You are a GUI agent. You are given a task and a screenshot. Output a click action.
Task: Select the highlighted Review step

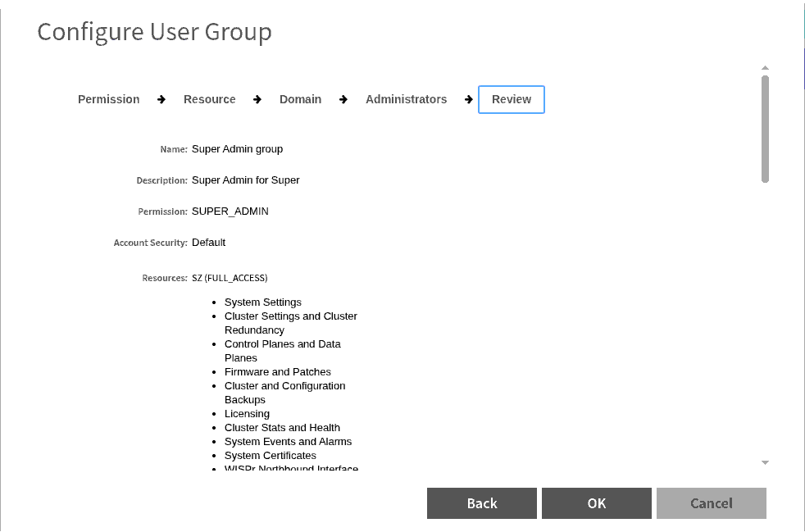(512, 99)
